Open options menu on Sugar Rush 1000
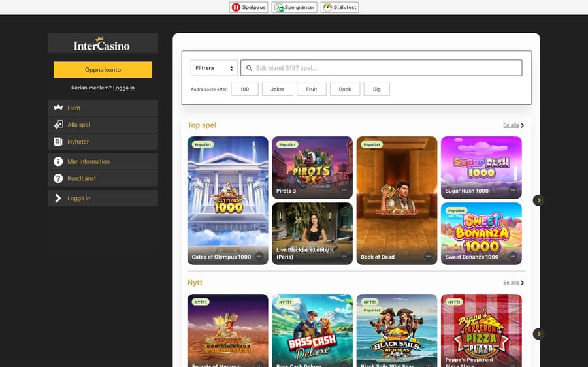 (513, 191)
